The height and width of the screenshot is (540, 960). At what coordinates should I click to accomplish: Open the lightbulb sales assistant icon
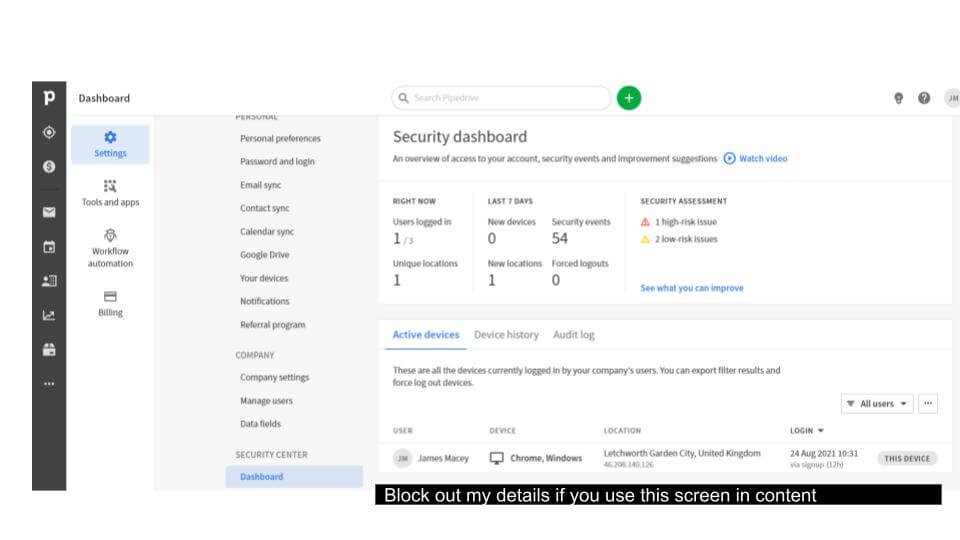point(898,98)
